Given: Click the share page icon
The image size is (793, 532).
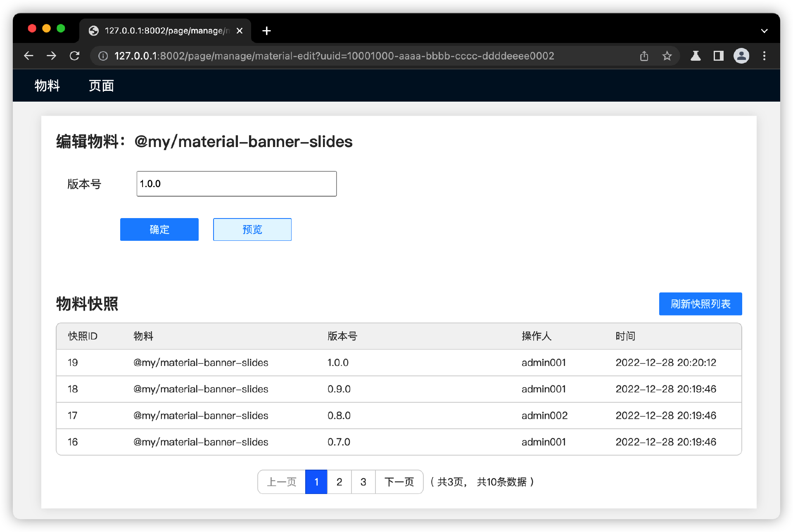Looking at the screenshot, I should (644, 56).
